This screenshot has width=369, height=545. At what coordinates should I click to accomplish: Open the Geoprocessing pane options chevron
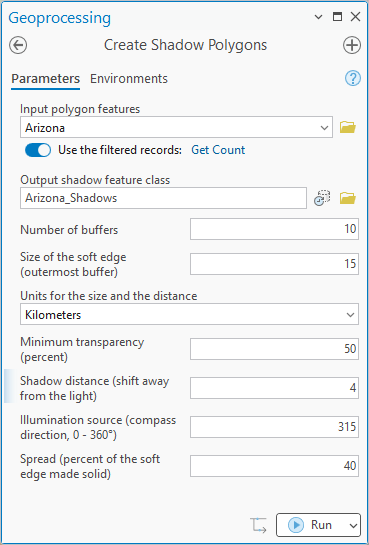click(318, 17)
